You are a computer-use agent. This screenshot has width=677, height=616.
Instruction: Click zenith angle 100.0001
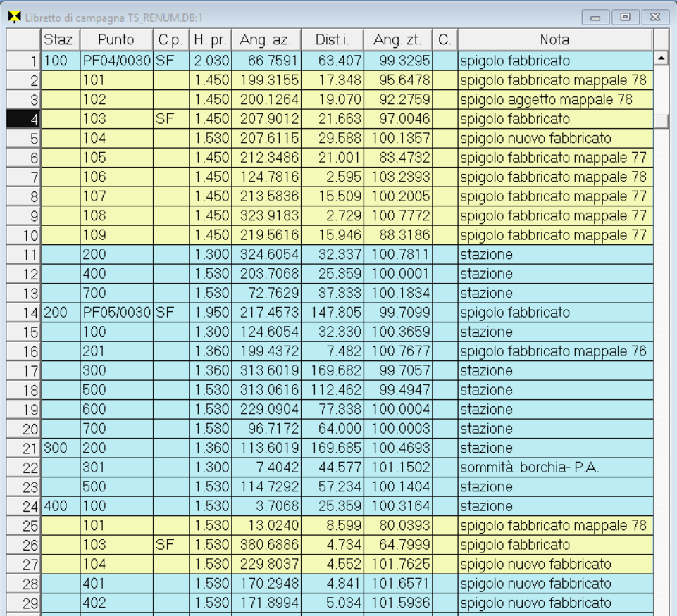[397, 274]
